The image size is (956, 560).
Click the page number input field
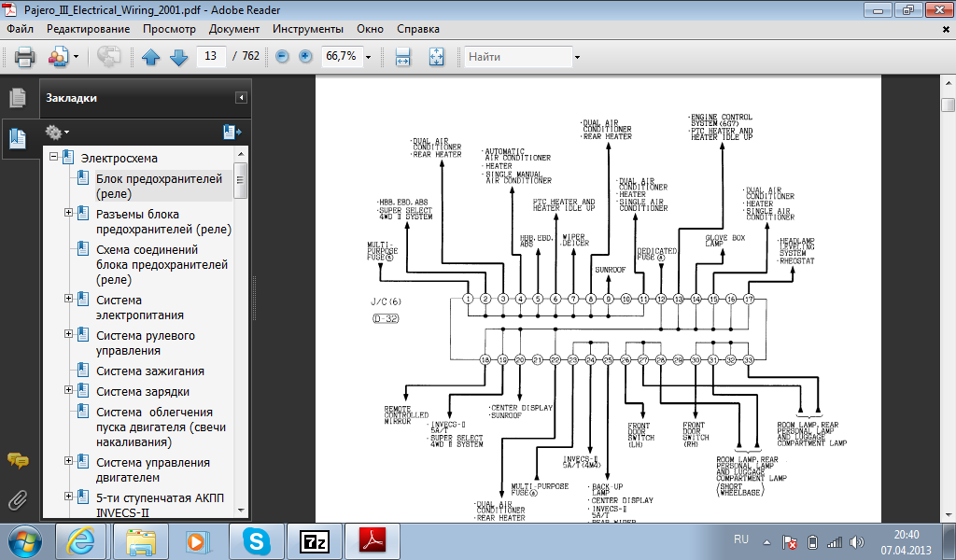click(212, 57)
